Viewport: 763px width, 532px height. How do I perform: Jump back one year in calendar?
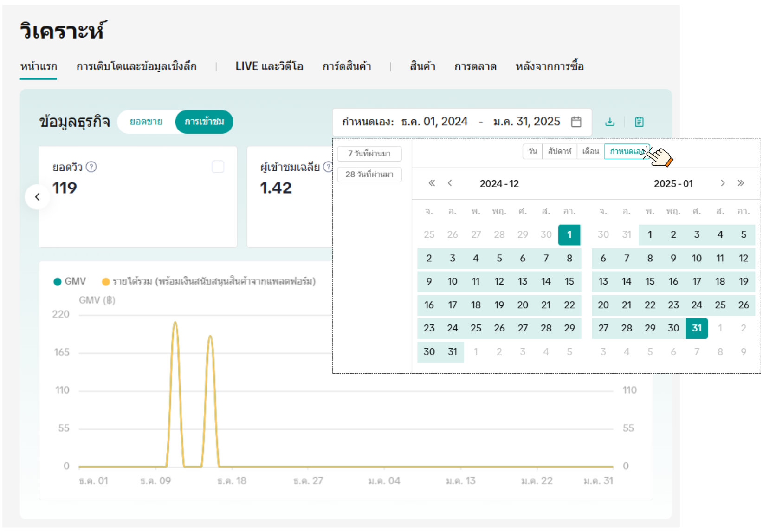pos(432,183)
